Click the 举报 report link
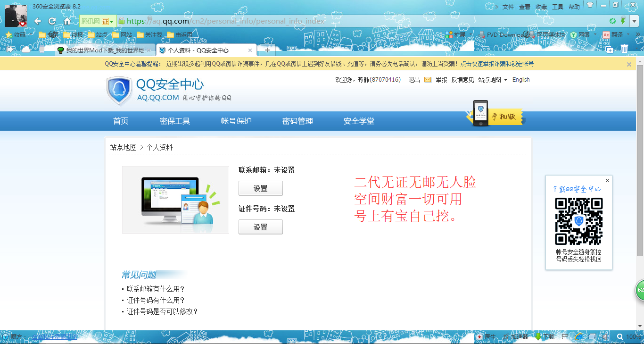The image size is (644, 344). (441, 80)
